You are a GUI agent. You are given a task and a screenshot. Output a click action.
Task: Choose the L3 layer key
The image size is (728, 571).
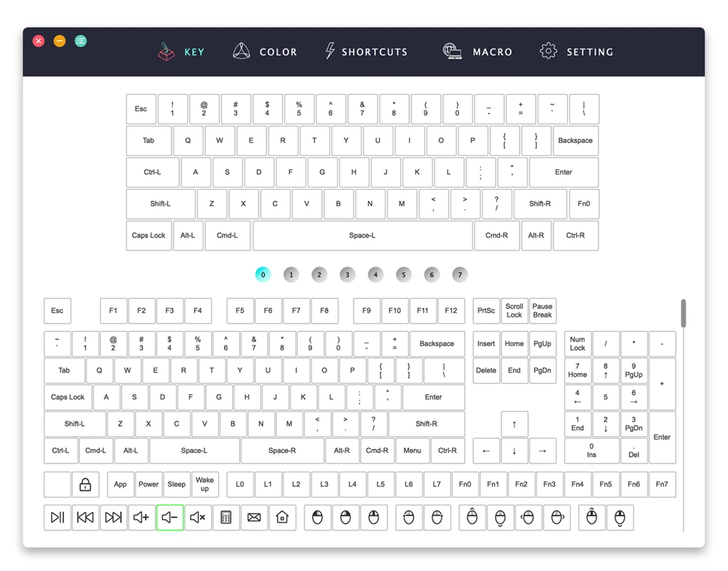[324, 484]
